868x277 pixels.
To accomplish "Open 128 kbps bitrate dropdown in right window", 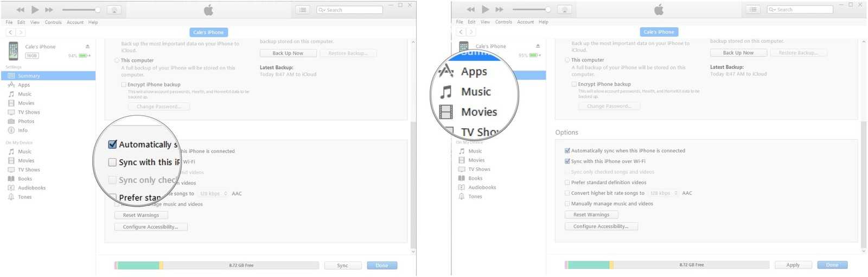I will tap(663, 193).
